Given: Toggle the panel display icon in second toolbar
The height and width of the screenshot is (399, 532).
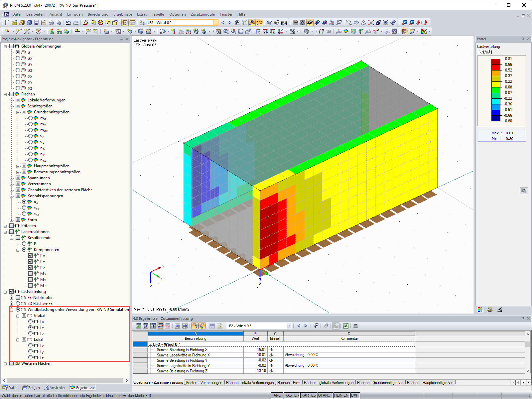Looking at the screenshot, I should tap(404, 31).
